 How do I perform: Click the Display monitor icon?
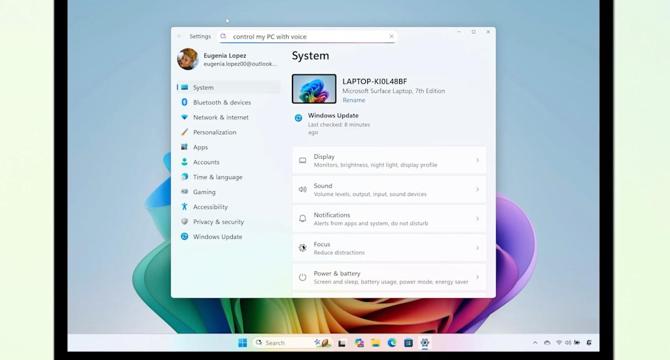click(x=303, y=161)
